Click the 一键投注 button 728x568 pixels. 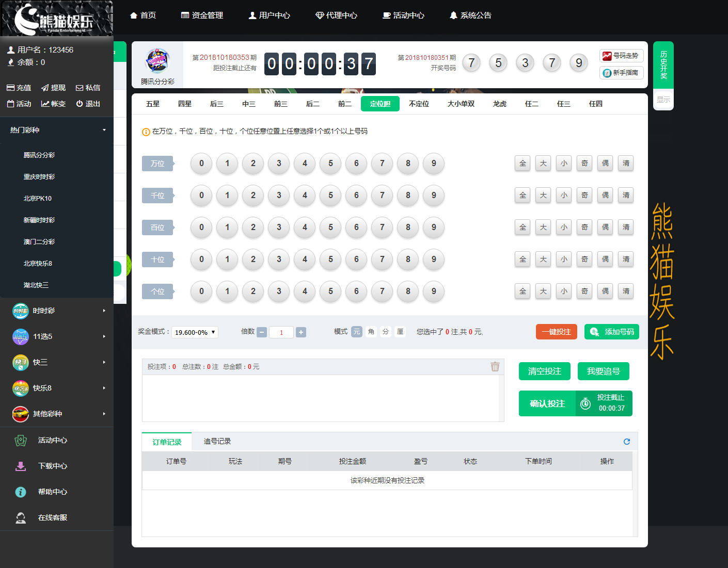tap(556, 332)
